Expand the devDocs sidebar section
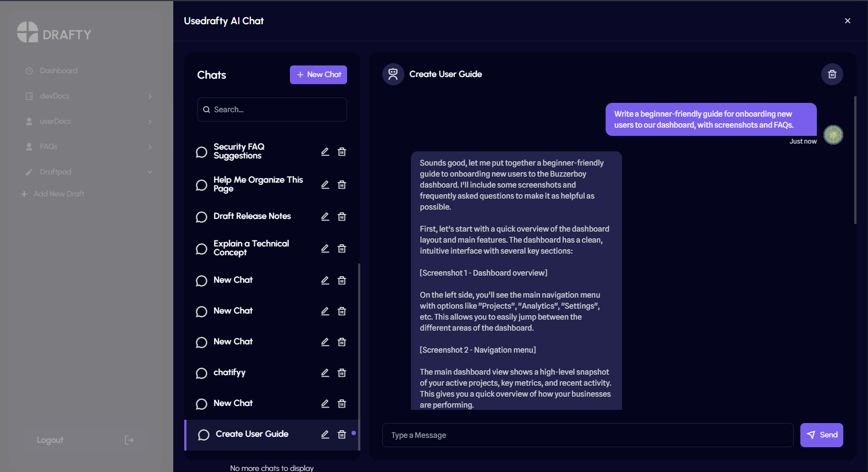This screenshot has height=472, width=868. pos(150,96)
